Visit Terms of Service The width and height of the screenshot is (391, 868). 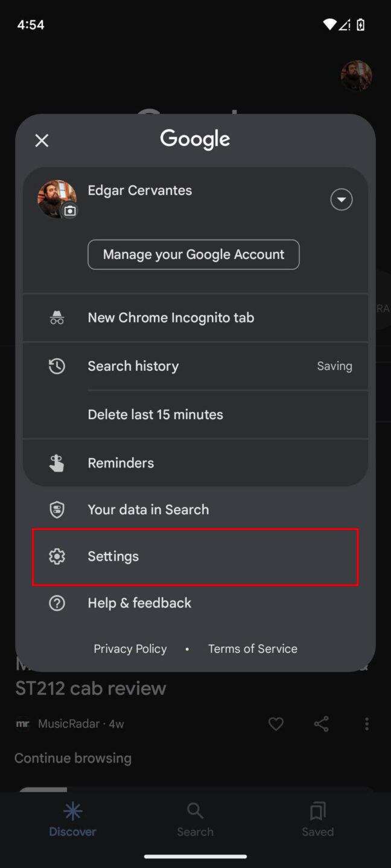[252, 649]
